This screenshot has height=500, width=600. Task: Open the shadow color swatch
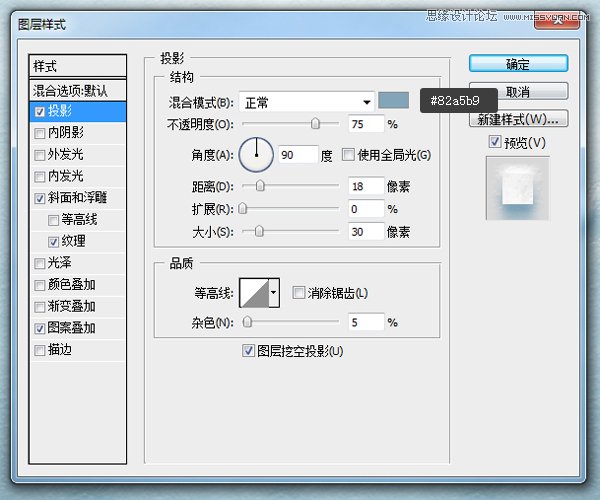click(x=393, y=100)
